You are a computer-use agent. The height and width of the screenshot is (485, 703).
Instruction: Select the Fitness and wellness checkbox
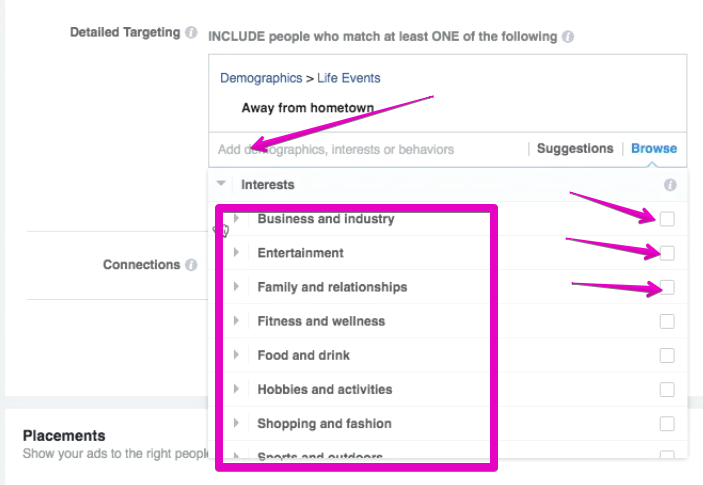667,321
